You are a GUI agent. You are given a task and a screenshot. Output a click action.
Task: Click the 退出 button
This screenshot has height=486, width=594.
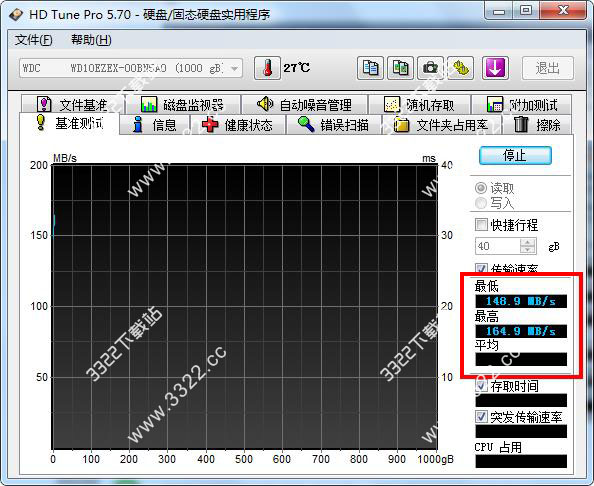pos(548,68)
